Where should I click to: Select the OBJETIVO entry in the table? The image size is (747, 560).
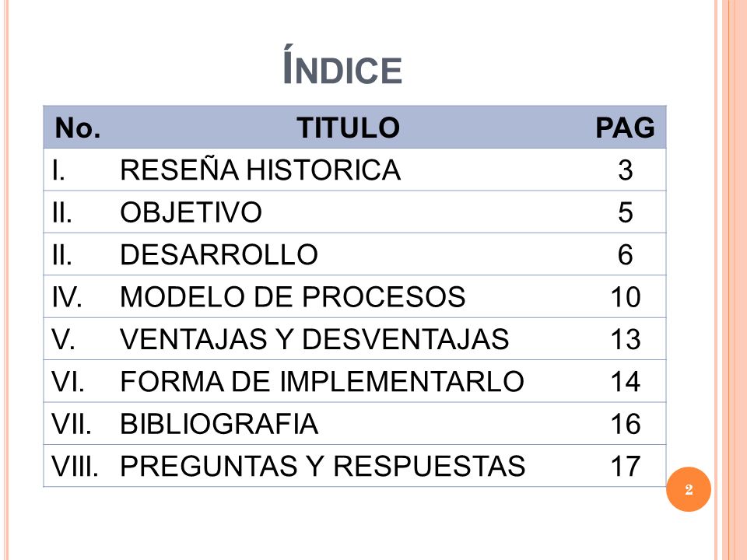[x=191, y=212]
